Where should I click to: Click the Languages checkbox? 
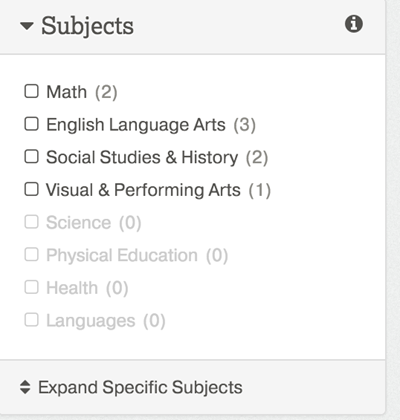(32, 320)
